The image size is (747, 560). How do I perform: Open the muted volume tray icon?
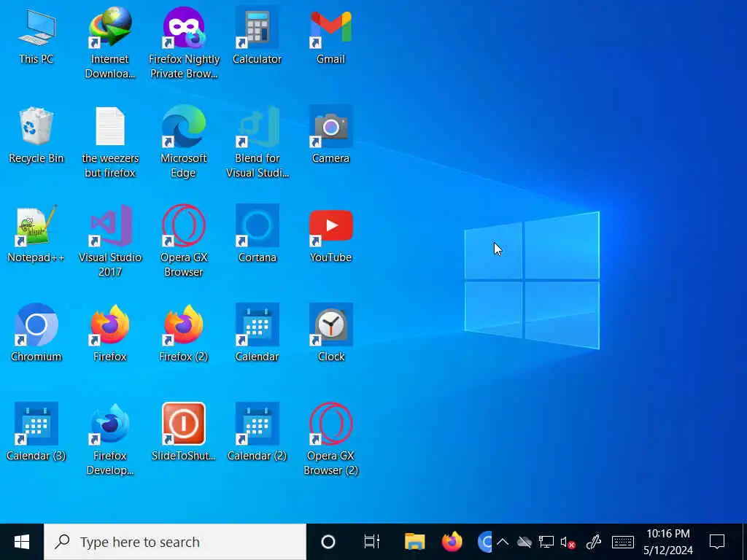[x=568, y=542]
